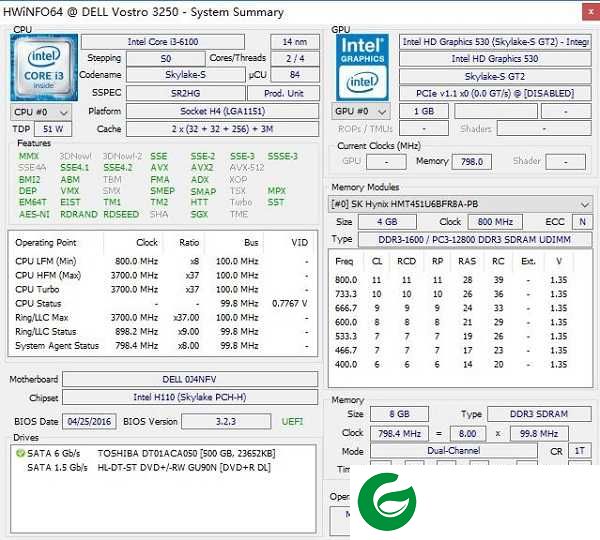The height and width of the screenshot is (540, 600).
Task: Click the Dual-Channel mode field
Action: point(453,451)
